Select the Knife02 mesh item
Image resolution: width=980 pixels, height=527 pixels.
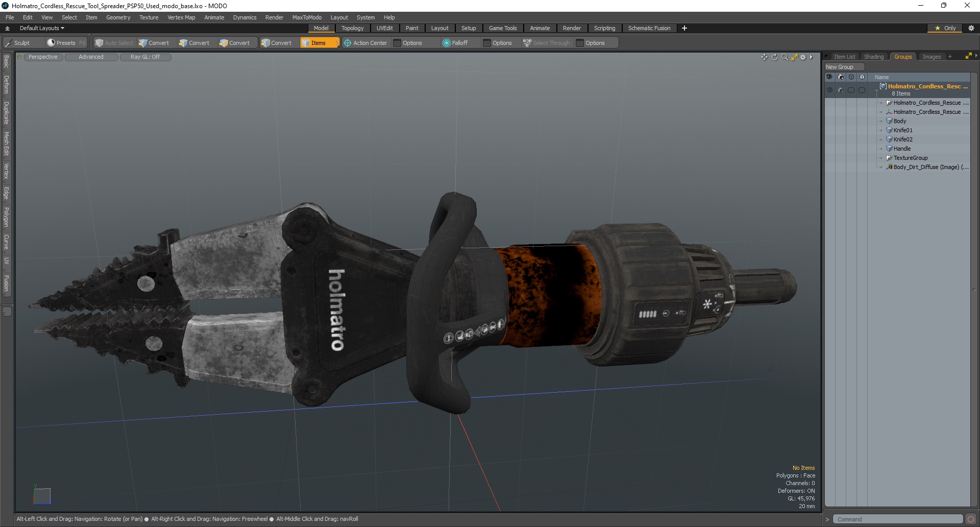pyautogui.click(x=903, y=139)
